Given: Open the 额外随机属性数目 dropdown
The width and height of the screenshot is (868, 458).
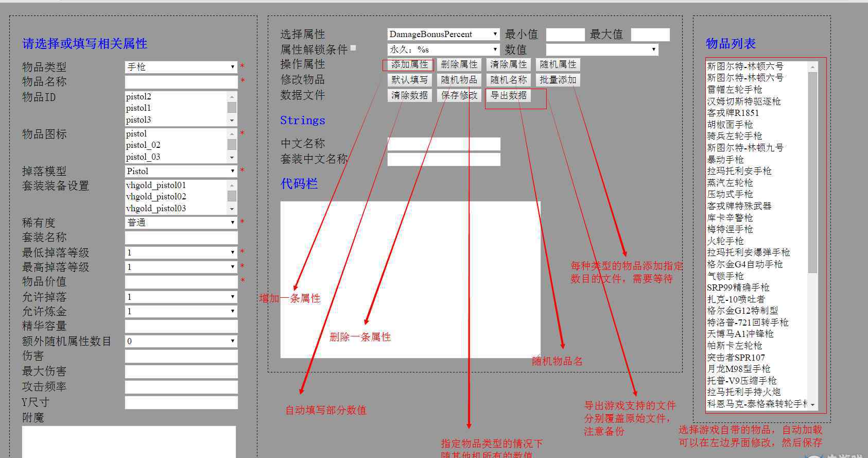Looking at the screenshot, I should pyautogui.click(x=181, y=341).
